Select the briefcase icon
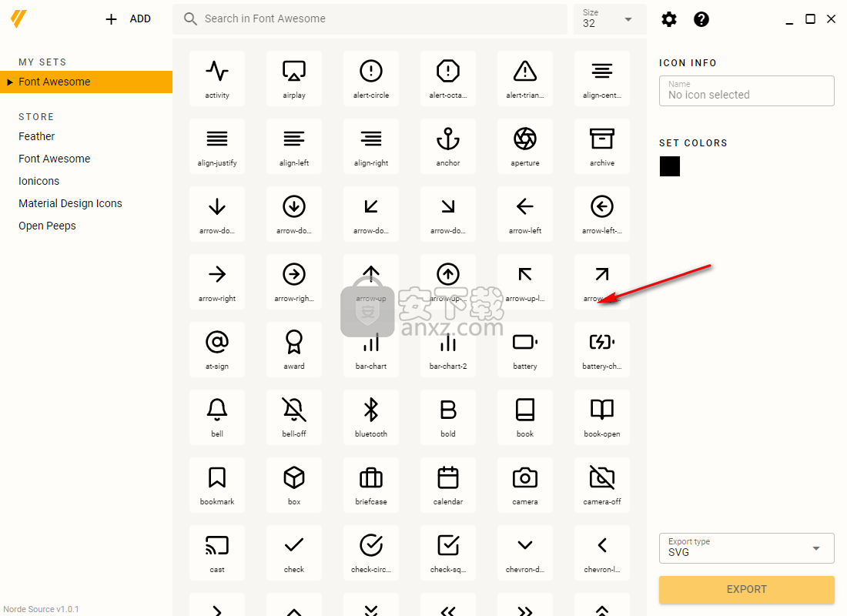This screenshot has width=847, height=616. [371, 484]
